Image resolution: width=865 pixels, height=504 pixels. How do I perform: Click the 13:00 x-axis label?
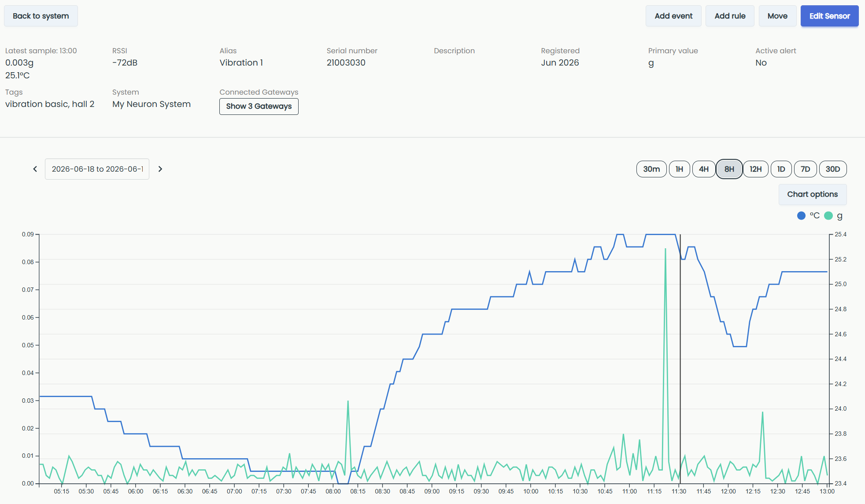(x=827, y=491)
